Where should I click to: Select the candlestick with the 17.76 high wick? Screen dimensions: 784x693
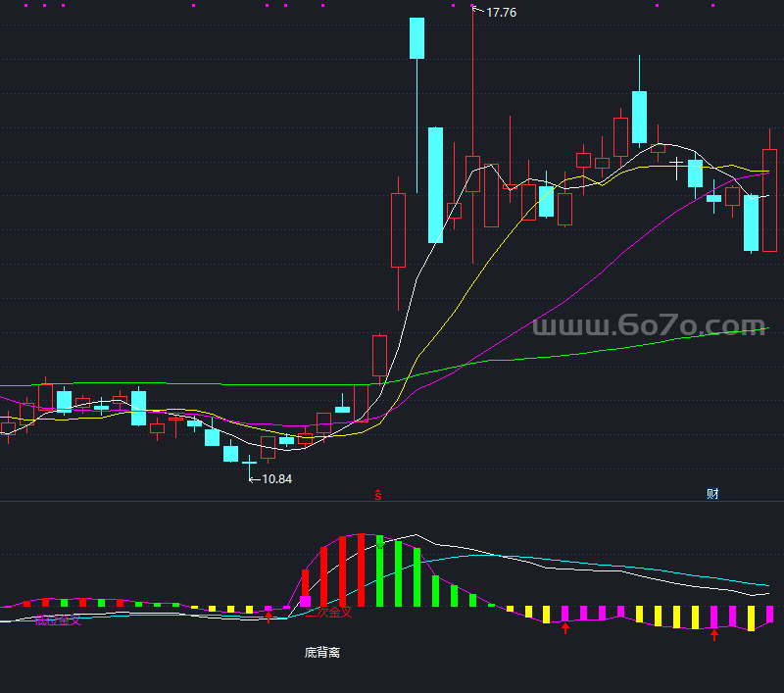pos(473,174)
